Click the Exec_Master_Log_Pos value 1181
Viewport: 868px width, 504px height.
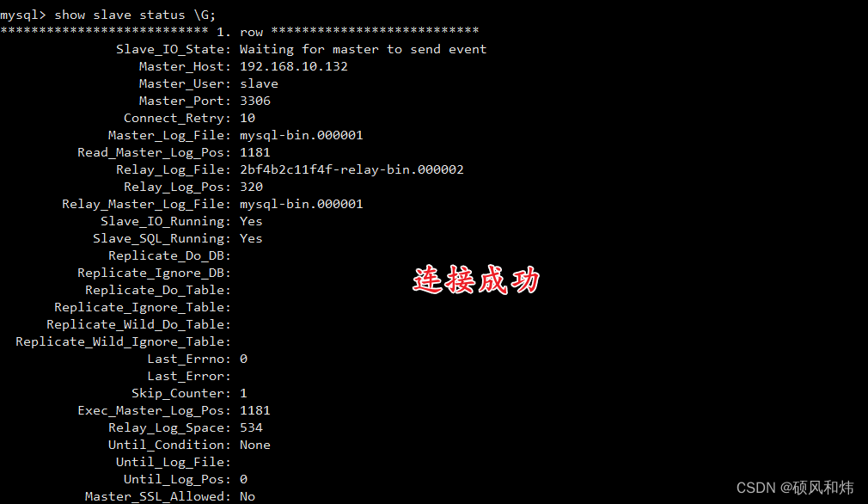pyautogui.click(x=254, y=410)
